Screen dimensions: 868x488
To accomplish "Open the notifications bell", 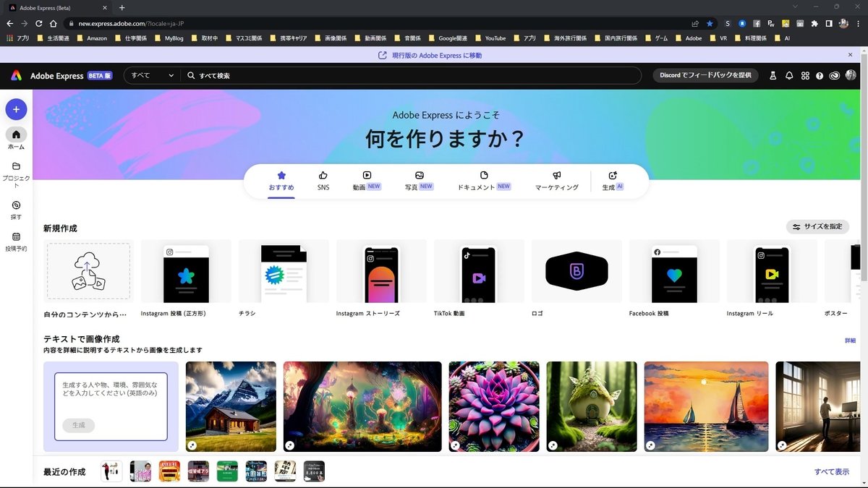I will click(789, 75).
